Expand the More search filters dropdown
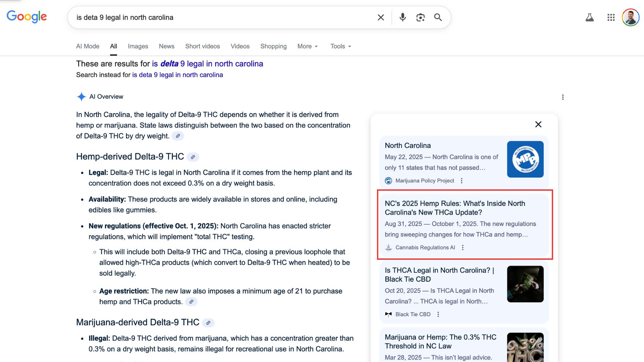644x362 pixels. click(307, 46)
